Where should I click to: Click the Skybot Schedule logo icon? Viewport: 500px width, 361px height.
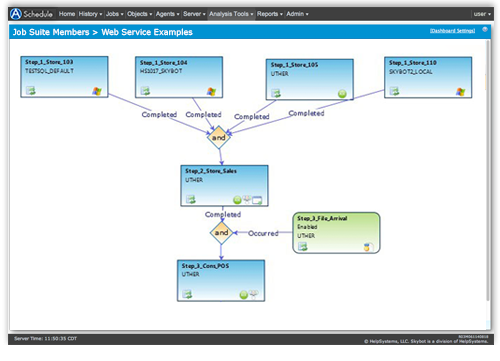[16, 14]
